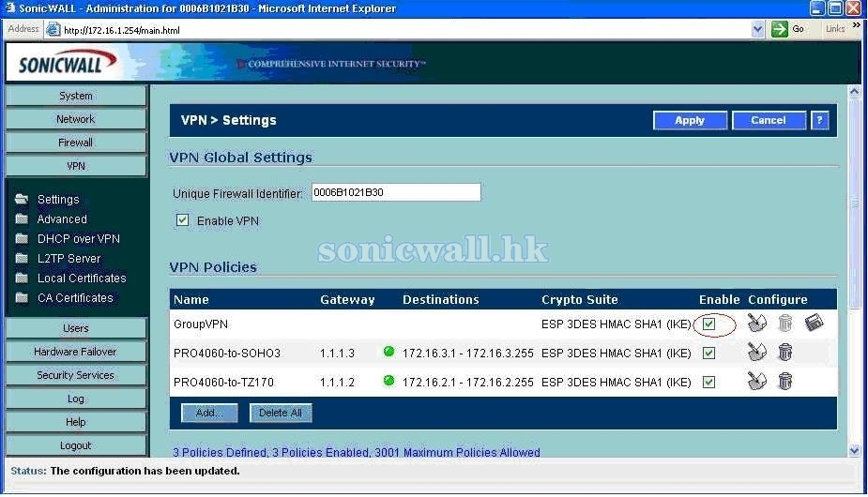This screenshot has width=868, height=497.
Task: Toggle PRO4060-to-TZ170 enable checkbox
Action: tap(708, 382)
